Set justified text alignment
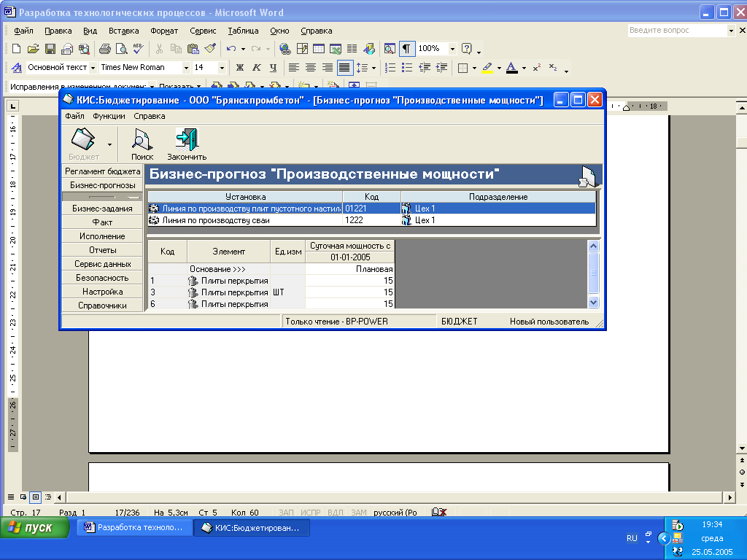The width and height of the screenshot is (747, 560). [344, 68]
